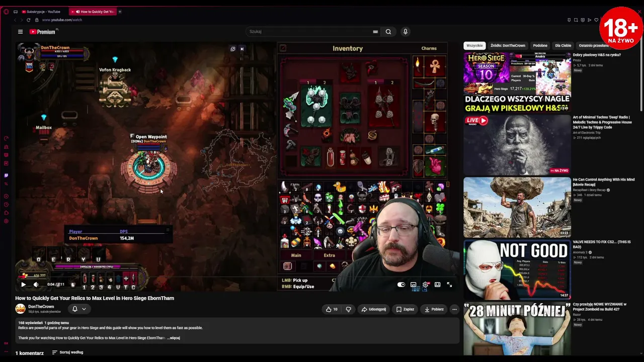The height and width of the screenshot is (362, 644).
Task: Like the video
Action: point(332,309)
